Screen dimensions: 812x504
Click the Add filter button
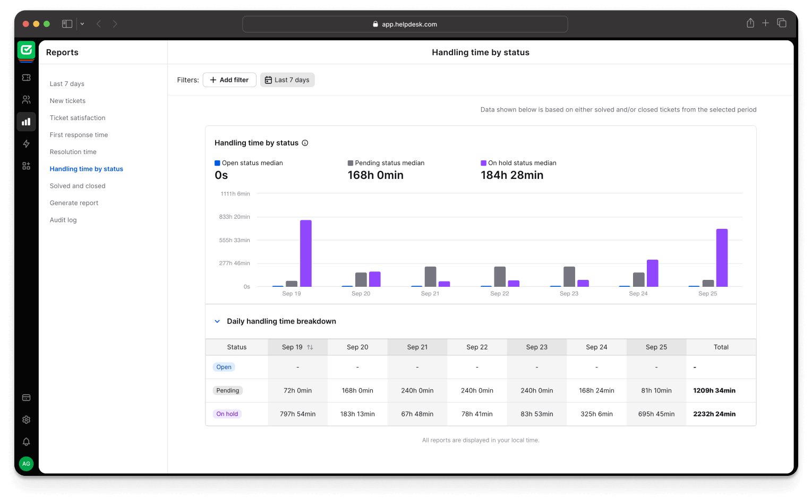tap(229, 79)
